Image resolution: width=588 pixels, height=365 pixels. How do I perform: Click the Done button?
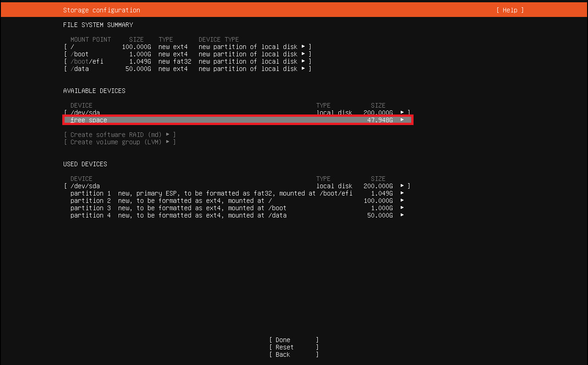[x=294, y=340]
